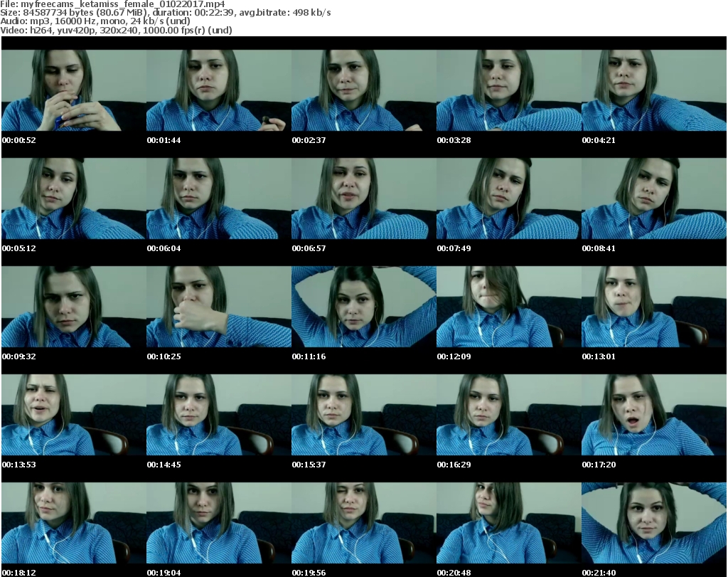Select the thumbnail stamped 00:12:09
This screenshot has height=577, width=728.
point(509,307)
